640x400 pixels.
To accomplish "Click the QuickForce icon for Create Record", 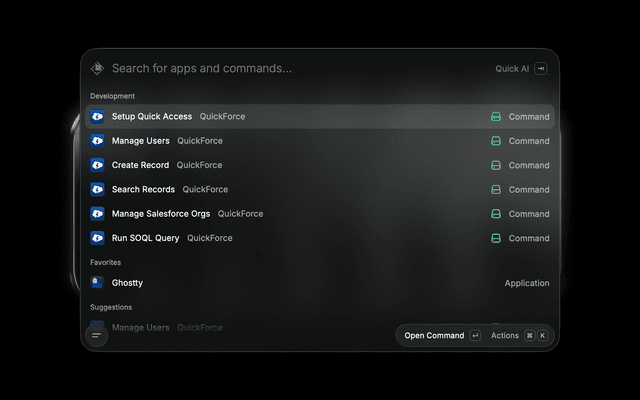I will pos(97,165).
